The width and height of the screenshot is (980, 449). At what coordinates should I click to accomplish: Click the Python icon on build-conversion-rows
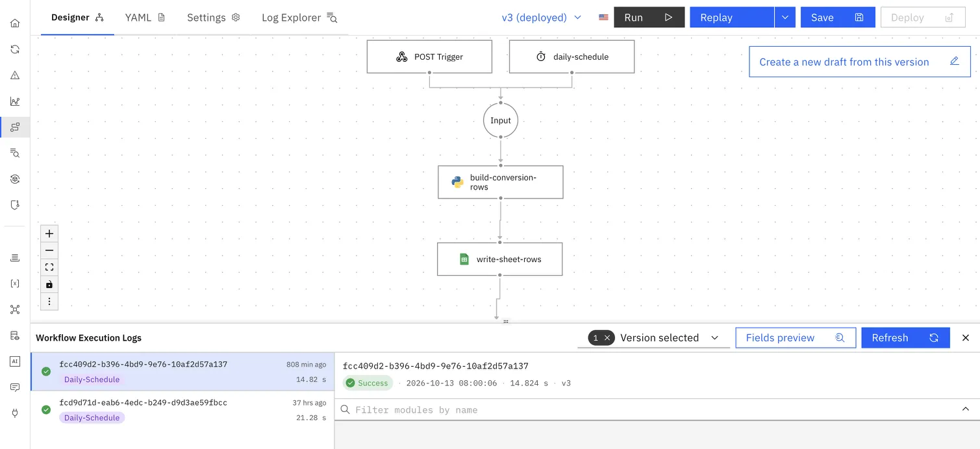(457, 182)
